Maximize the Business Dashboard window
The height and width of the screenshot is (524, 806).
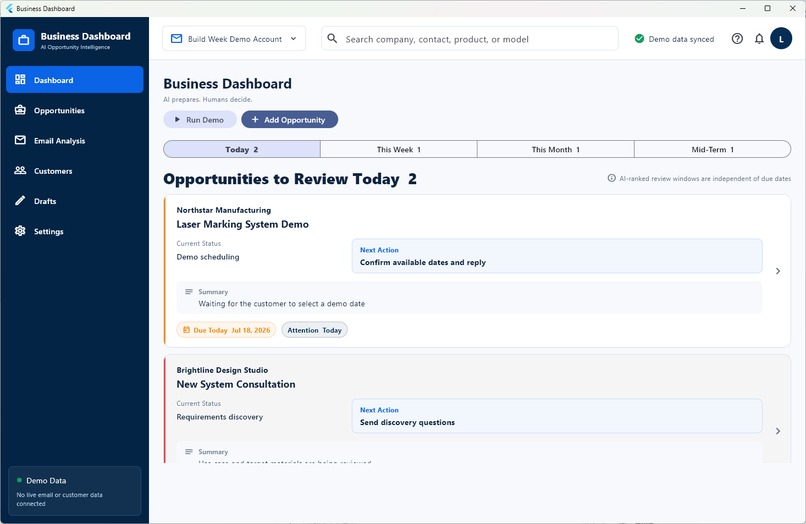[767, 8]
